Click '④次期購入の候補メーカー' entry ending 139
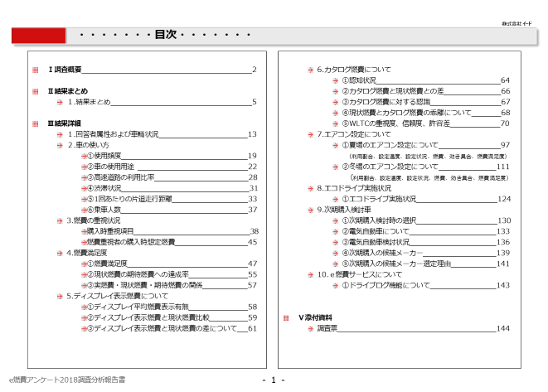Image resolution: width=548 pixels, height=392 pixels. (382, 253)
